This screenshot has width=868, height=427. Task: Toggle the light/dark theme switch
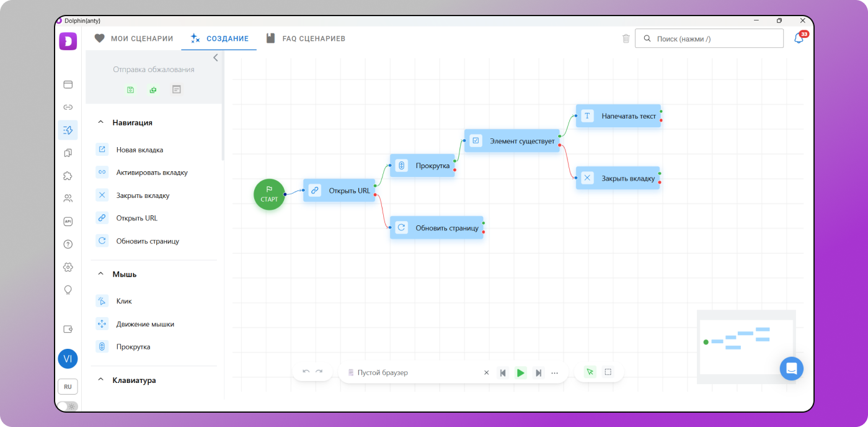(x=67, y=407)
